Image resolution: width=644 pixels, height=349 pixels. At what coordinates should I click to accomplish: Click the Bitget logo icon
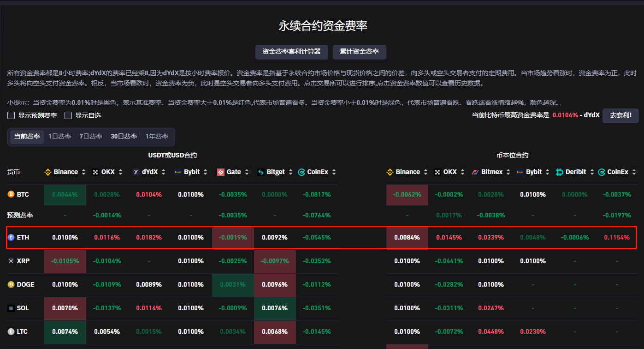260,172
